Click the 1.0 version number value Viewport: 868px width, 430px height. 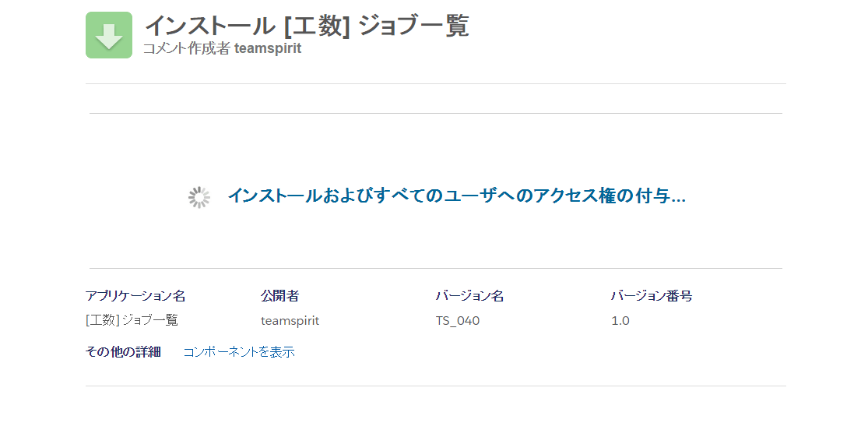[x=620, y=321]
